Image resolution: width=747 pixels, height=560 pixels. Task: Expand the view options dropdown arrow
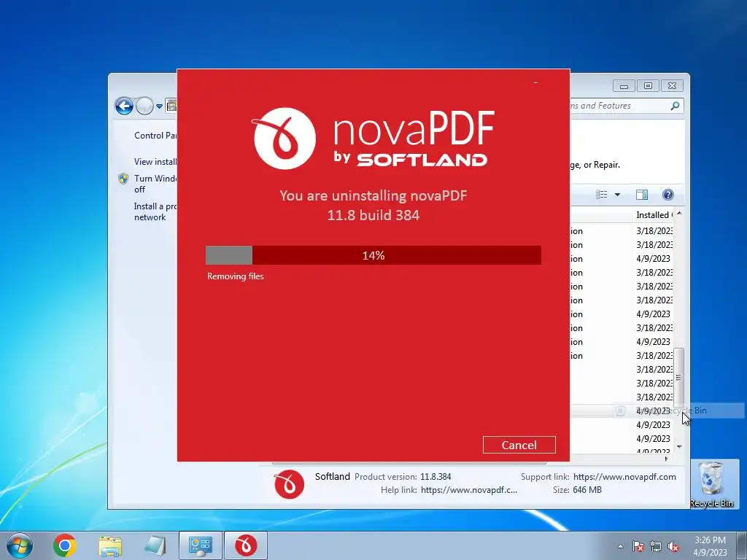coord(617,194)
